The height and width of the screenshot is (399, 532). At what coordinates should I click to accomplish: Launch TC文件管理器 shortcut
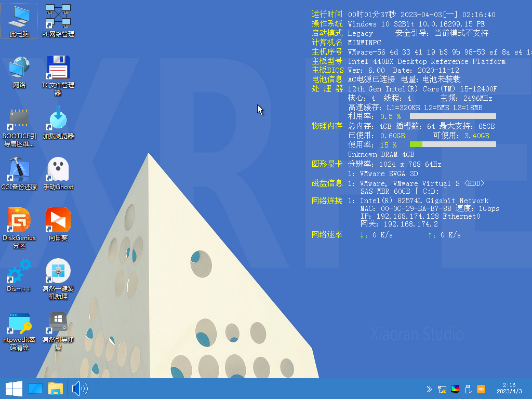pos(58,69)
